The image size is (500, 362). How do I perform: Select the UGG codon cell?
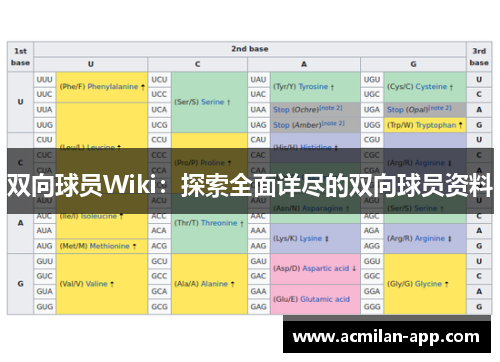pyautogui.click(x=372, y=125)
